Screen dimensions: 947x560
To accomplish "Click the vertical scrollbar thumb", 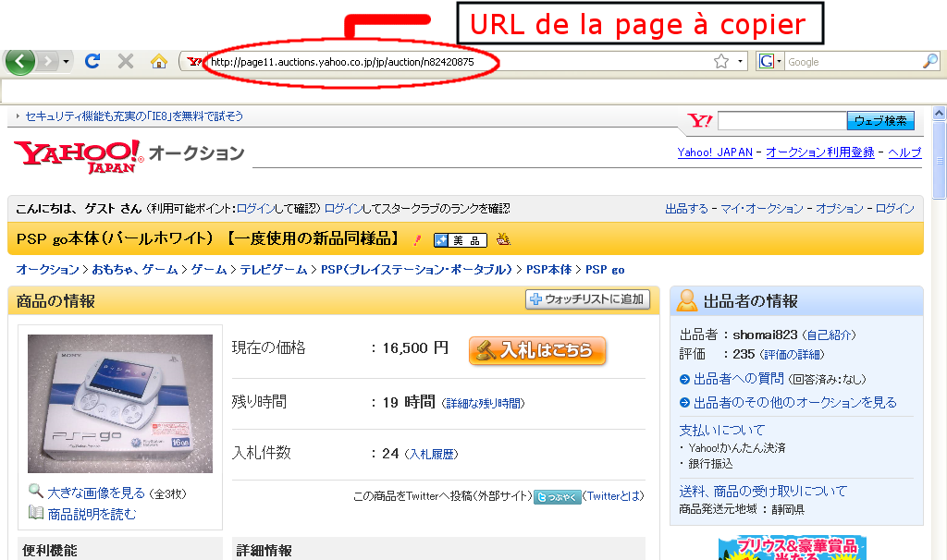I will pyautogui.click(x=940, y=160).
